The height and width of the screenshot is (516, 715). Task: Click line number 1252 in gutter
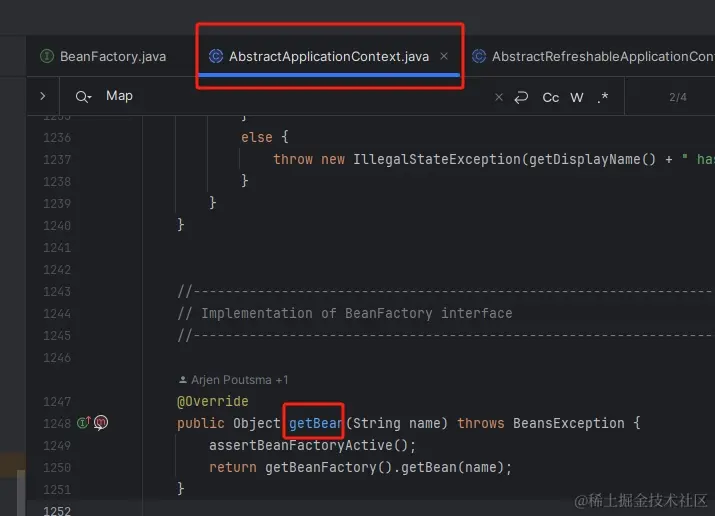tap(57, 511)
